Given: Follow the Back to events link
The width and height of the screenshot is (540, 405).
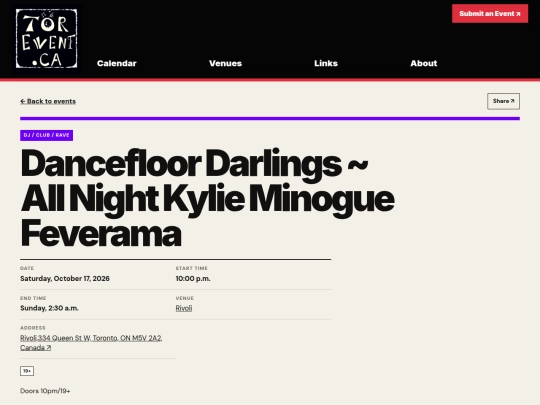Looking at the screenshot, I should pos(48,101).
